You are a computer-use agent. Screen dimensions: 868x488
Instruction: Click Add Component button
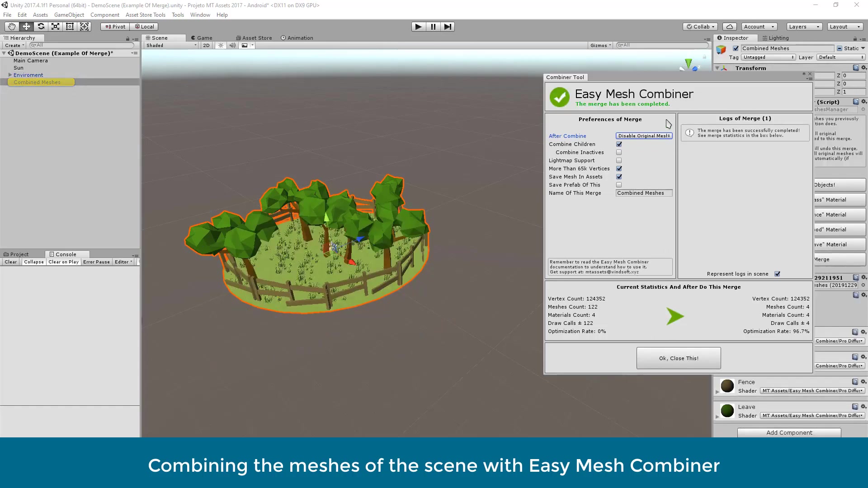coord(789,432)
